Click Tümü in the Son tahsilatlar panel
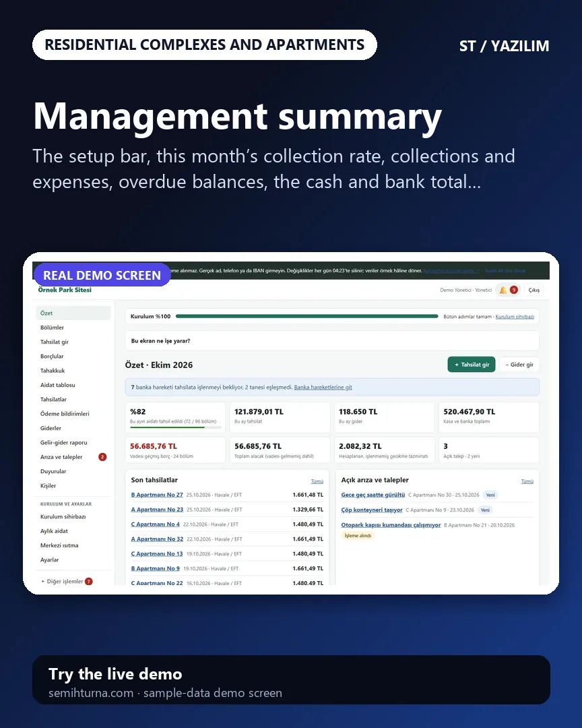 point(317,481)
